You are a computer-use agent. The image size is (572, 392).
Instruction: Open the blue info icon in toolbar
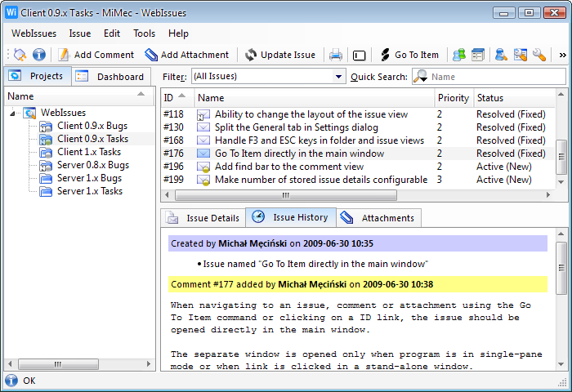point(39,55)
